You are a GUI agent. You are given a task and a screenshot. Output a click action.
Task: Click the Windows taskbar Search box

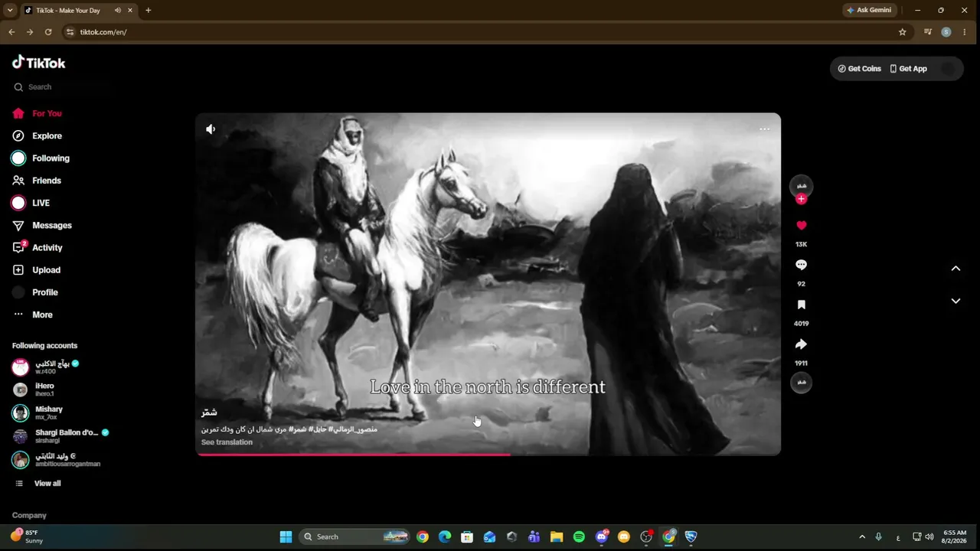pos(354,536)
